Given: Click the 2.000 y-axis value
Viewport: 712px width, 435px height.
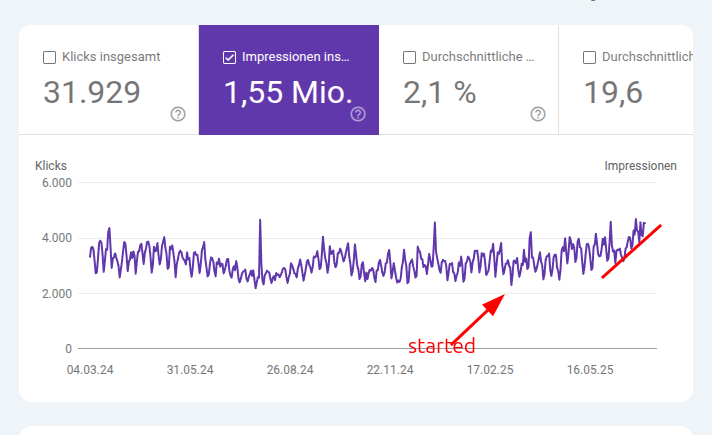Looking at the screenshot, I should tap(57, 294).
